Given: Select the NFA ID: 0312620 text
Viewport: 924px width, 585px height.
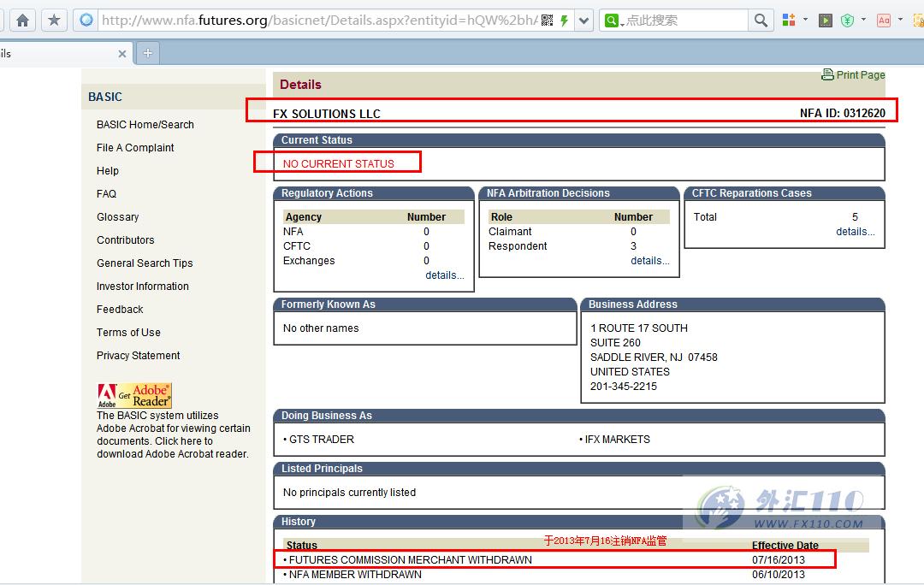Looking at the screenshot, I should (842, 113).
